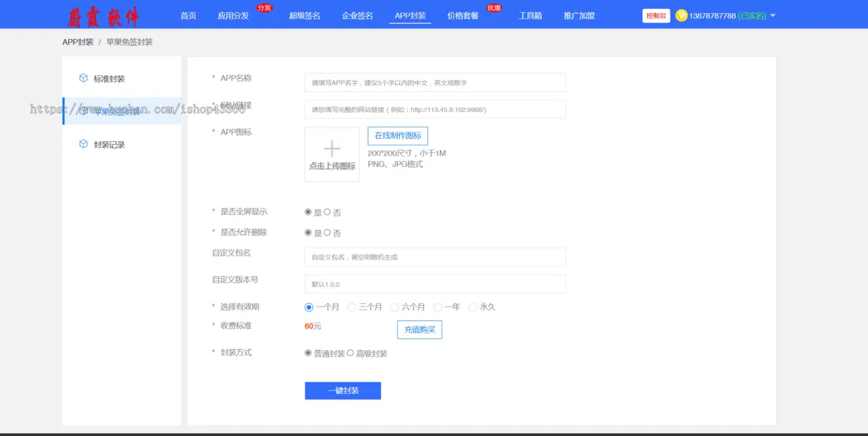Select 否 for 是否允许删除
This screenshot has height=436, width=868.
328,233
